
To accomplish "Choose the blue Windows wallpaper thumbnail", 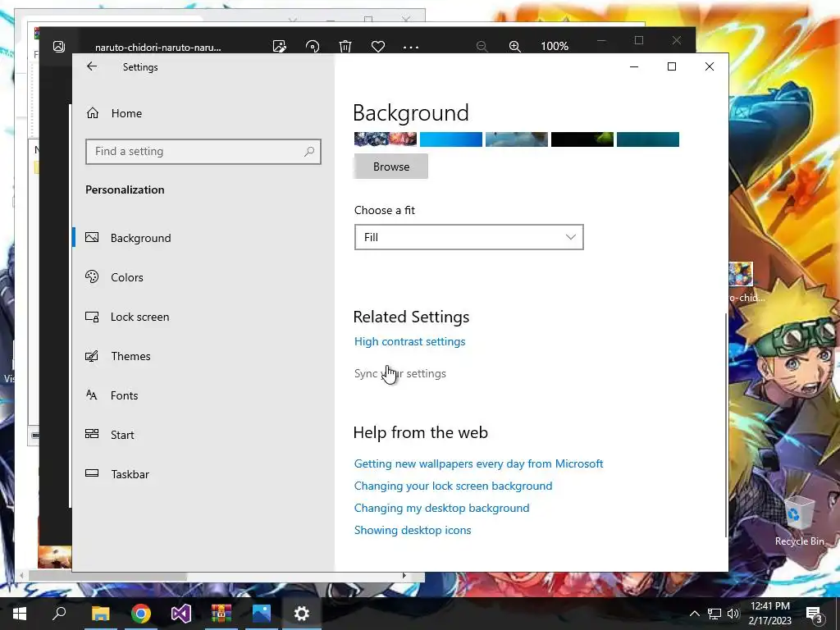I will click(450, 139).
